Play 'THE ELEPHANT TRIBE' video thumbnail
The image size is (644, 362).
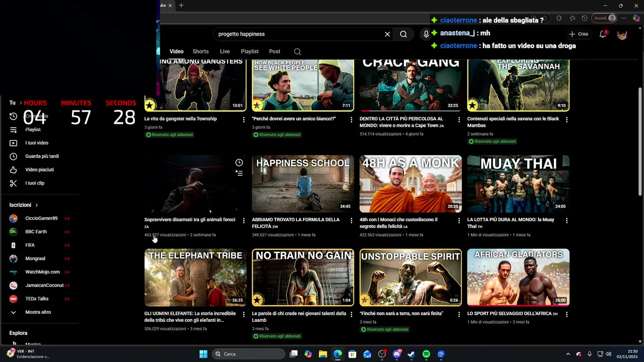click(195, 278)
